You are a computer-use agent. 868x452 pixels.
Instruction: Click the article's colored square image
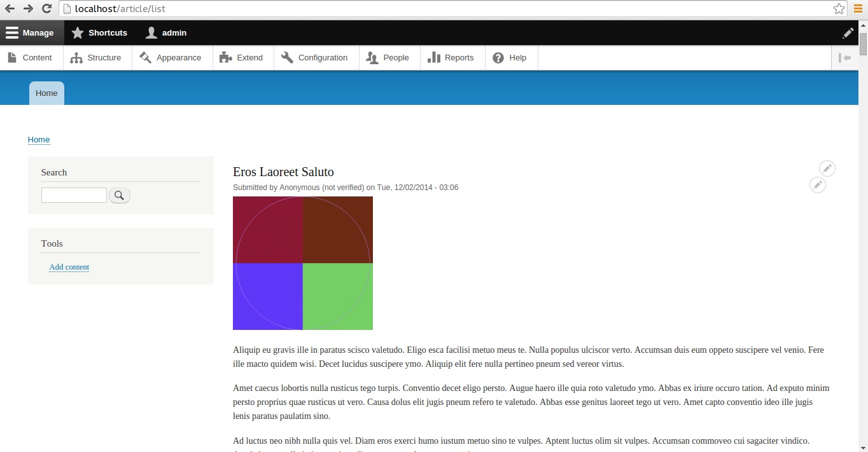tap(303, 263)
